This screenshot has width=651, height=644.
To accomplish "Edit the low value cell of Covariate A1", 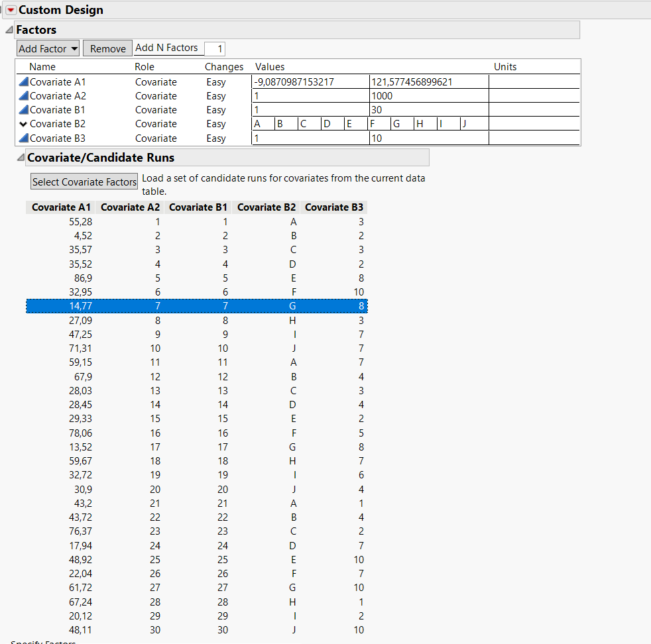I will pyautogui.click(x=308, y=81).
